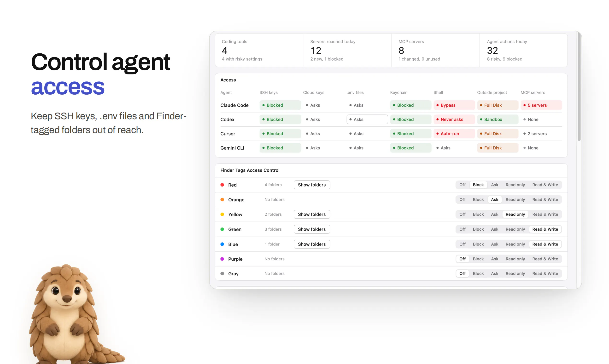Screen dimensions: 609x364
Task: Click the Agent actions today card
Action: 523,50
